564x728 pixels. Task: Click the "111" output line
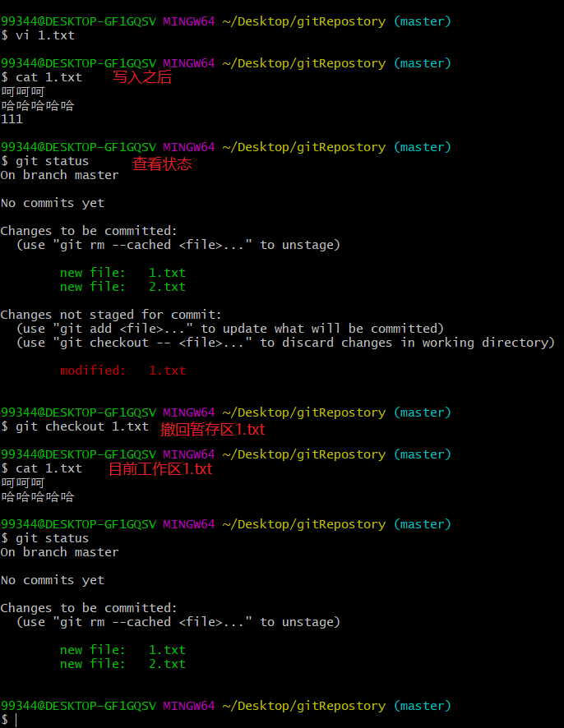(x=12, y=119)
